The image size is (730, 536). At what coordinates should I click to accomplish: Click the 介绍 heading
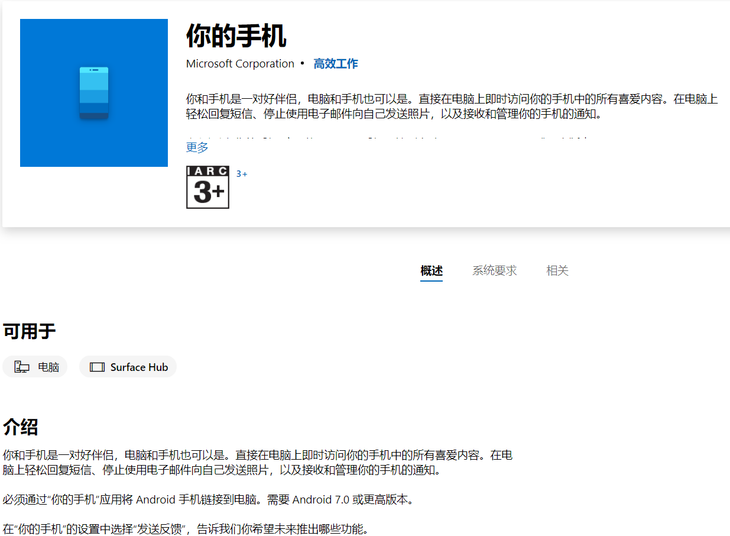point(20,427)
